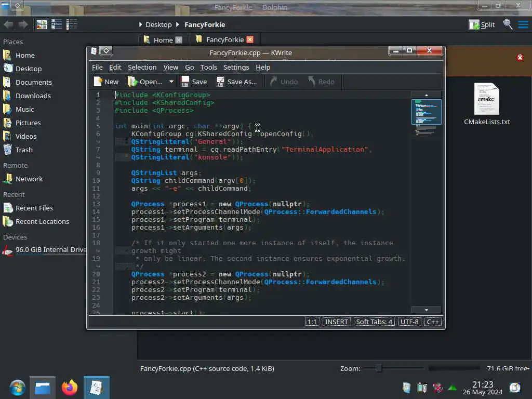Viewport: 532px width, 399px height.
Task: Open UTF-8 encoding dropdown
Action: pos(409,322)
